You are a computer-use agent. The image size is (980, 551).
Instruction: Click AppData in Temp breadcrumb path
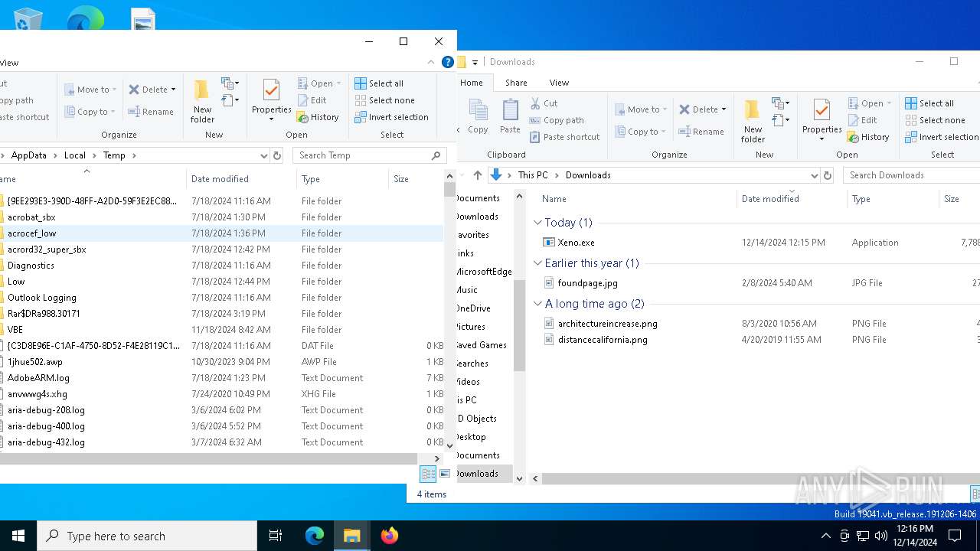[x=28, y=155]
